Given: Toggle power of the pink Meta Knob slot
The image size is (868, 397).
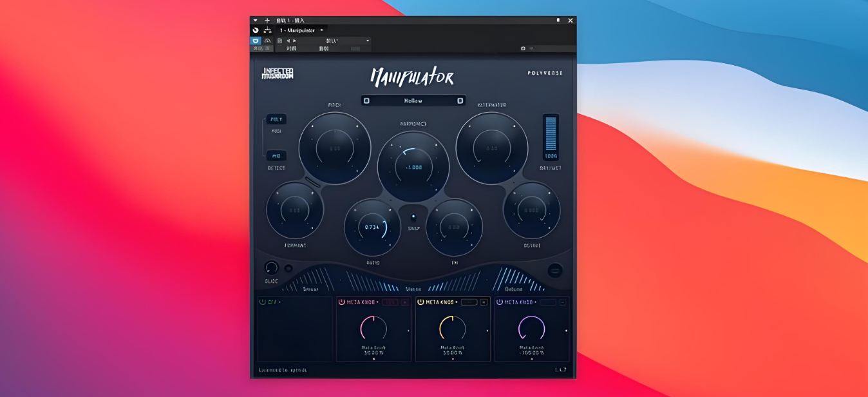Looking at the screenshot, I should pos(342,302).
